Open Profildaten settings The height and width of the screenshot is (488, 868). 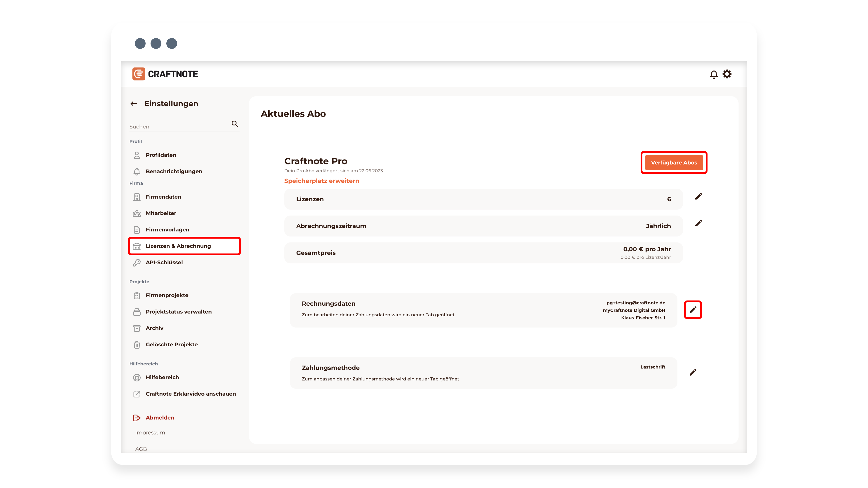point(161,155)
